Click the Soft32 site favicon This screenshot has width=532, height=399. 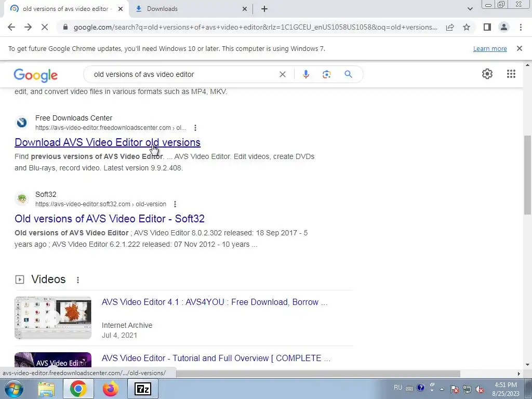coord(22,199)
